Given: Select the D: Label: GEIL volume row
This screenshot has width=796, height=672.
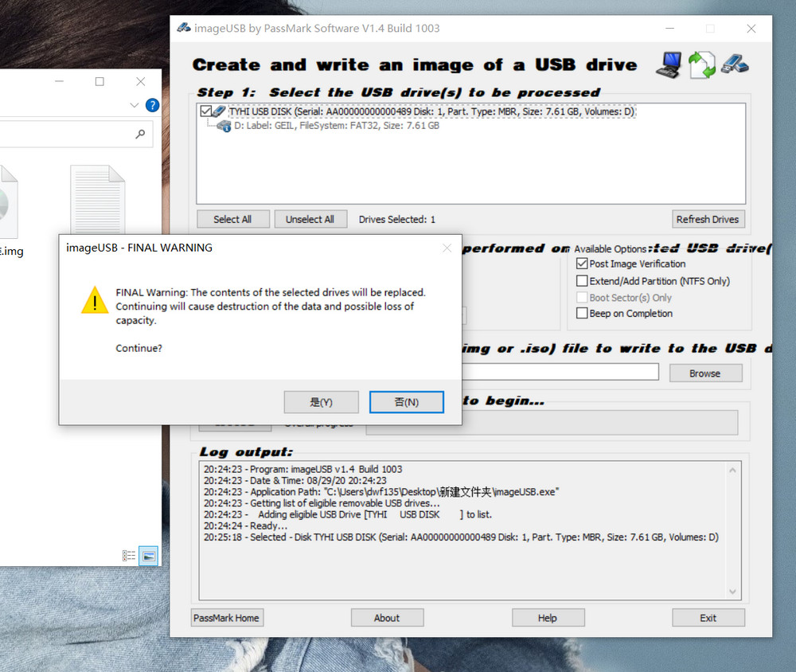Looking at the screenshot, I should pos(336,126).
